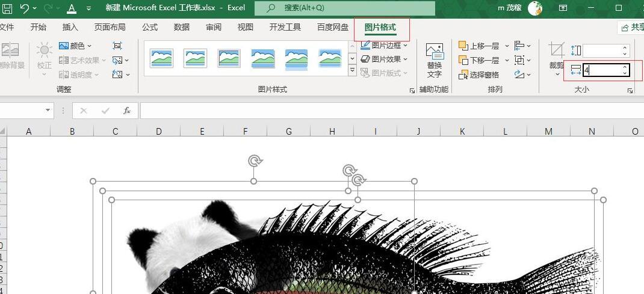Click the Save disk icon

click(x=7, y=8)
